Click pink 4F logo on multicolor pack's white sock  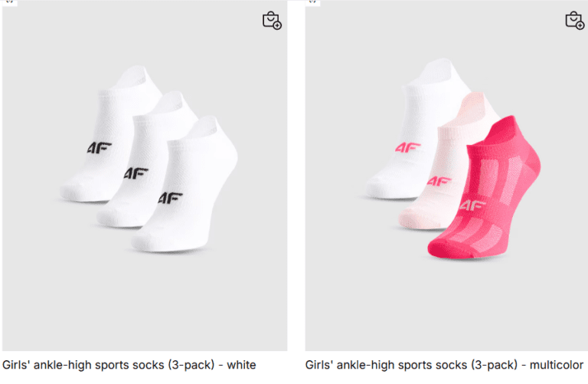pyautogui.click(x=404, y=146)
